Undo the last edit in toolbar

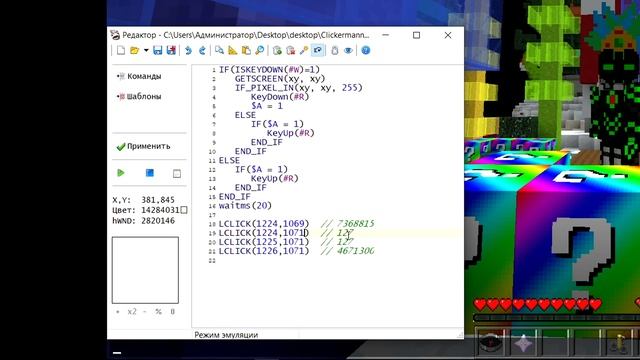pyautogui.click(x=188, y=50)
